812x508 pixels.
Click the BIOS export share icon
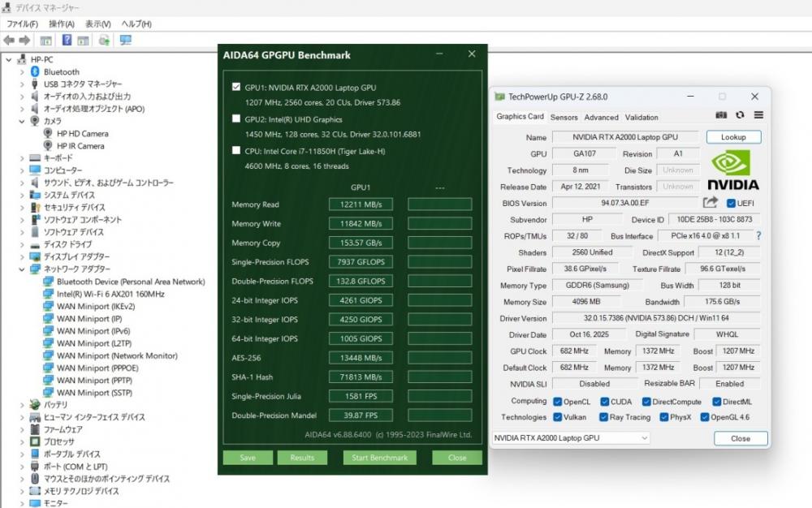(710, 203)
